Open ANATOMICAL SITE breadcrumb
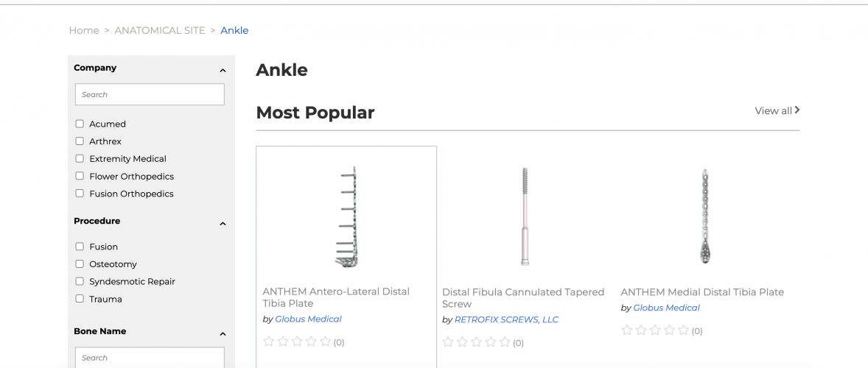 click(x=160, y=31)
